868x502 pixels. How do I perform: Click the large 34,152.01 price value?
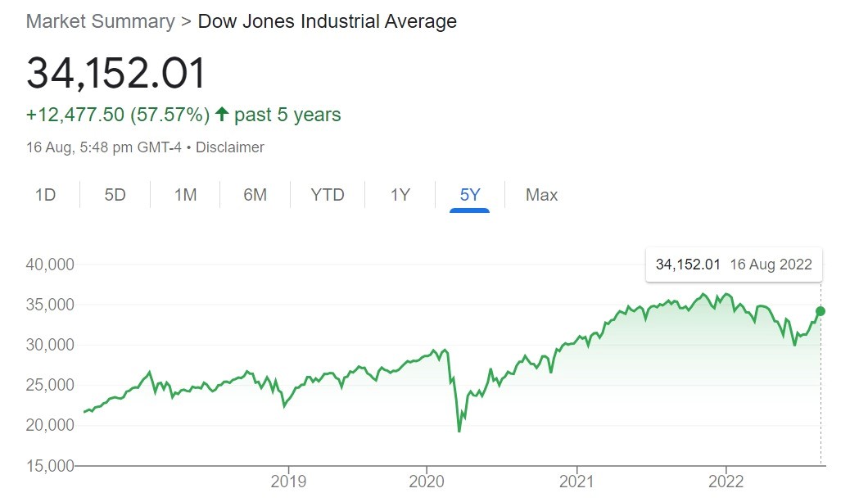pyautogui.click(x=116, y=74)
